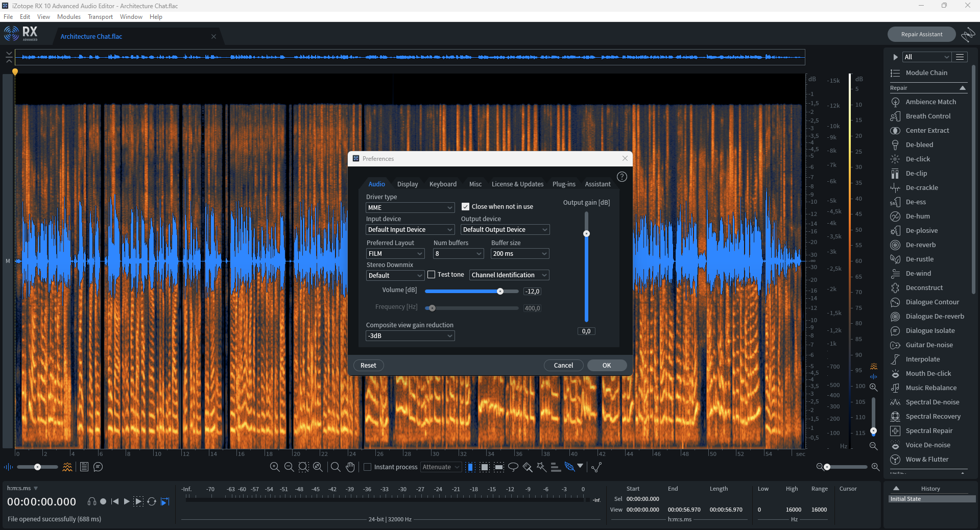Open the Preferred Layout dropdown
Screen dimensions: 980x530
point(395,254)
